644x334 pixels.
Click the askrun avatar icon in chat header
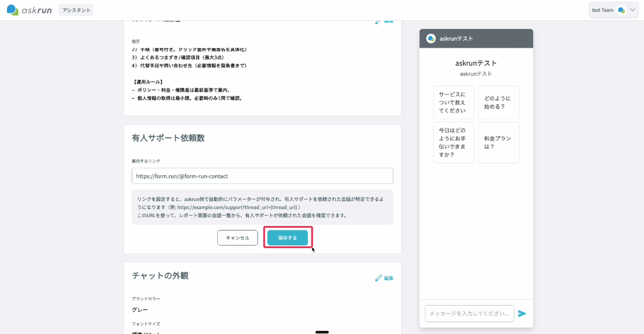(x=430, y=38)
